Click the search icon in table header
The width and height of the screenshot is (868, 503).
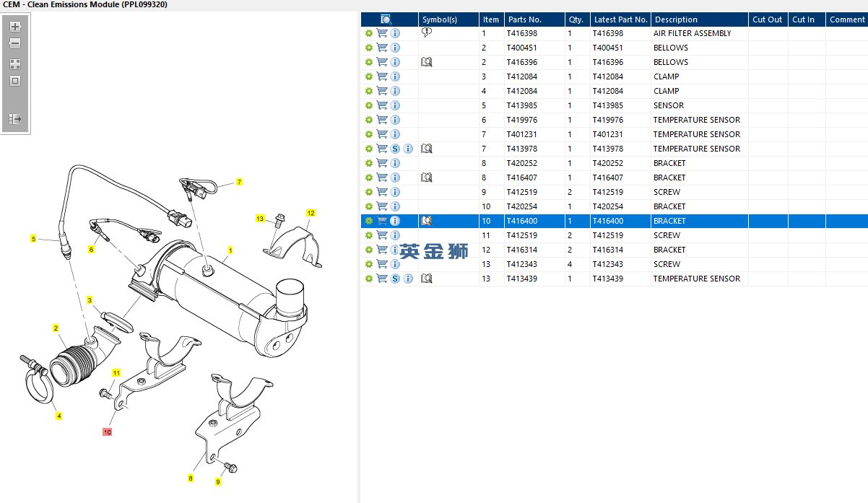(x=386, y=19)
